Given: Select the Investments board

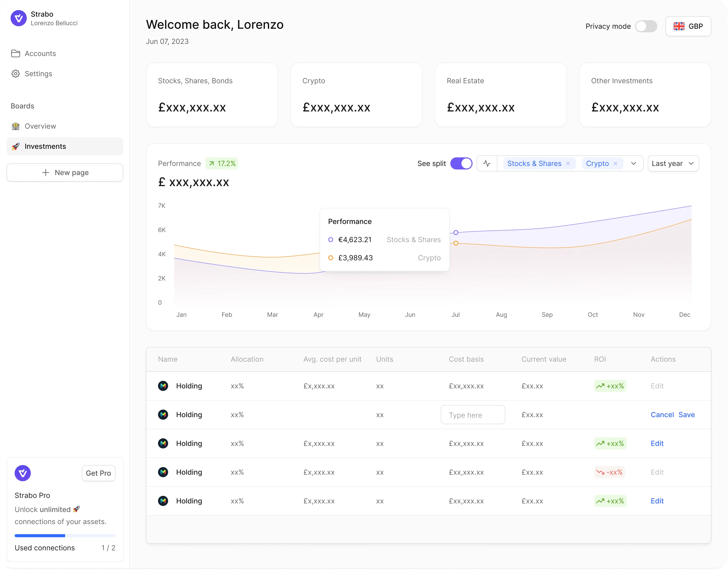Looking at the screenshot, I should 45,147.
